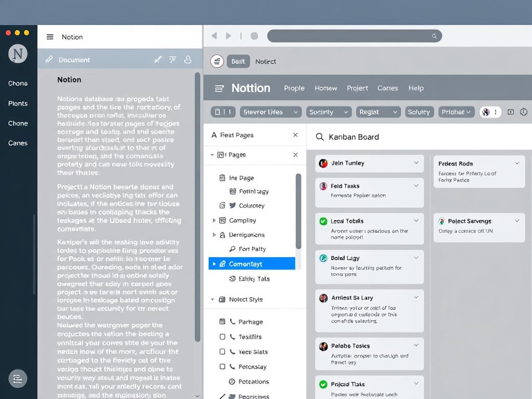
Task: Switch to the Notirct tab
Action: point(265,61)
